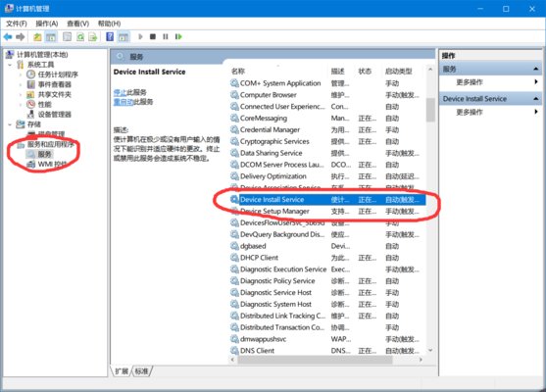The height and width of the screenshot is (392, 546).
Task: Click the blue Help question-mark toolbar icon
Action: click(x=110, y=36)
